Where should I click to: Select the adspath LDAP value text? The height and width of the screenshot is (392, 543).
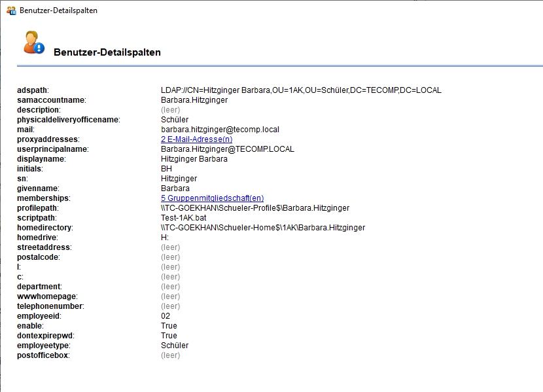coord(301,90)
